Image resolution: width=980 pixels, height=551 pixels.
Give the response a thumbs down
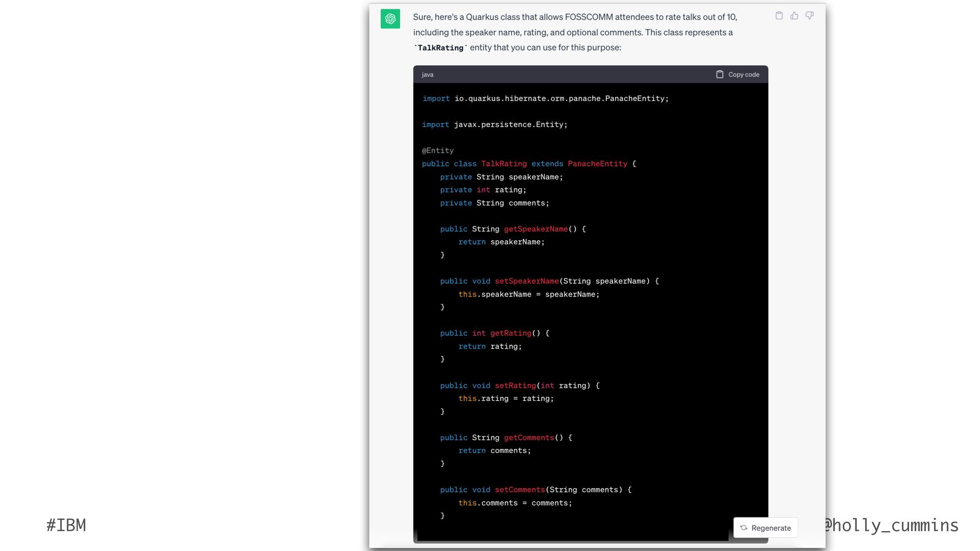pos(810,16)
